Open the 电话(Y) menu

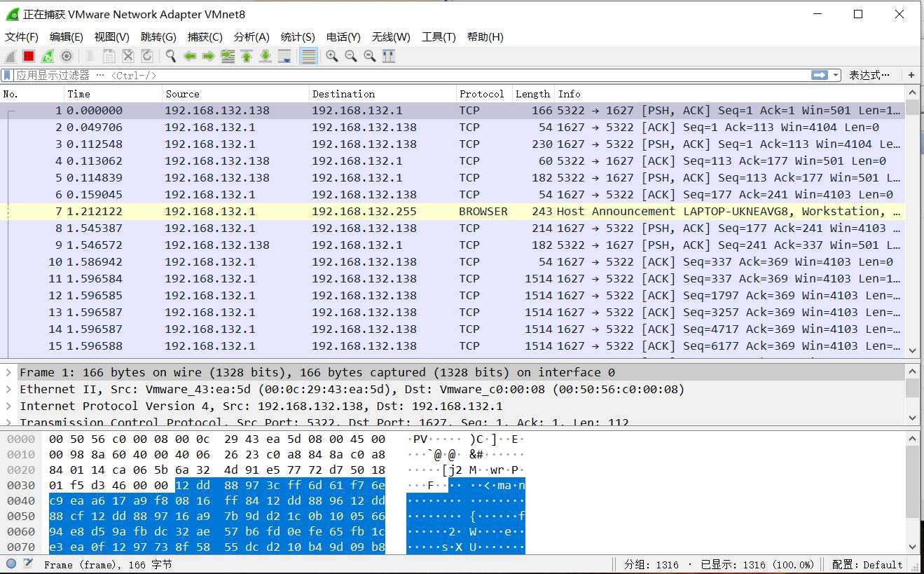[x=343, y=37]
